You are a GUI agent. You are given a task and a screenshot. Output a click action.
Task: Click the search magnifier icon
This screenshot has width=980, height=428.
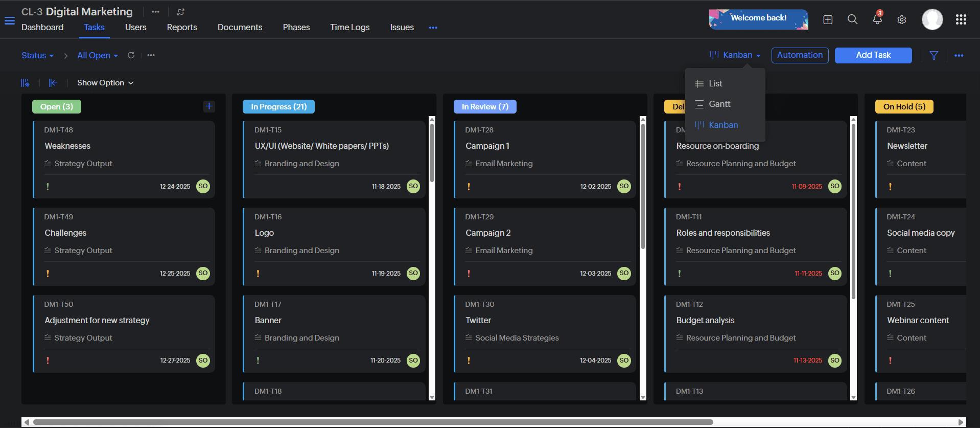tap(852, 19)
